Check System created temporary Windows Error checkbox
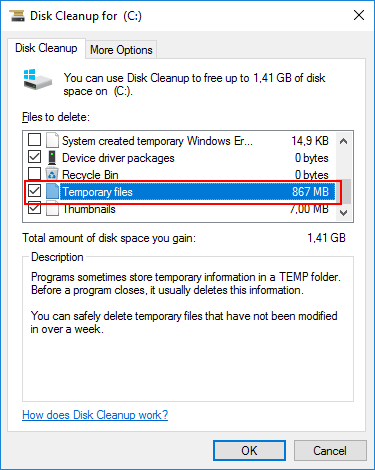The image size is (375, 470). [x=34, y=140]
